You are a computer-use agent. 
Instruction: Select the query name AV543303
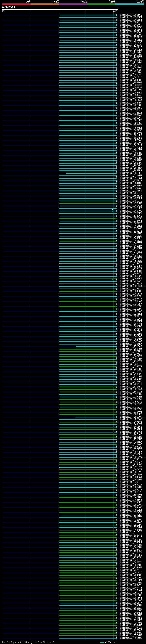(8, 7)
